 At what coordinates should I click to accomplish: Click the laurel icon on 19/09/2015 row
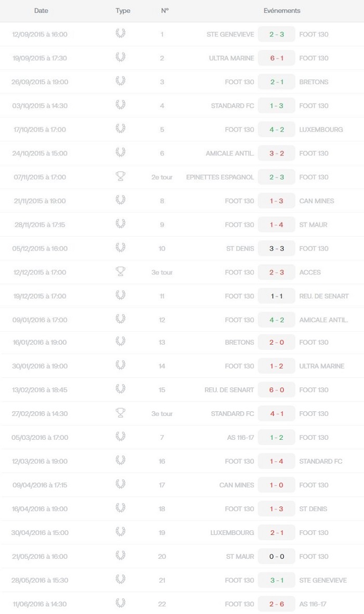[121, 58]
